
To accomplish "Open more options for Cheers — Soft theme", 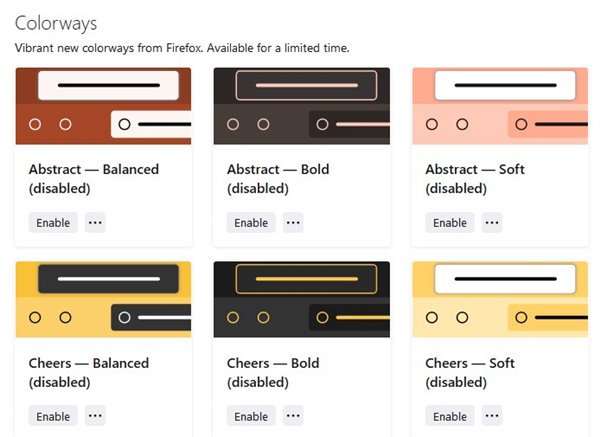I will [x=492, y=416].
